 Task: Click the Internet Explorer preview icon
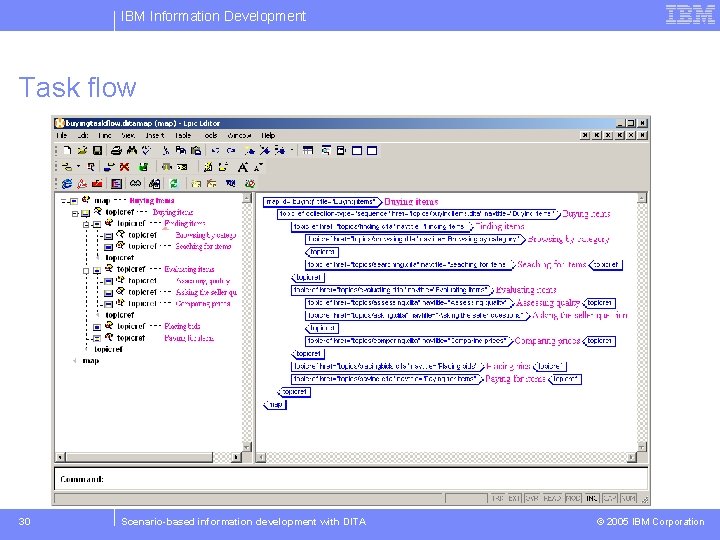point(67,184)
